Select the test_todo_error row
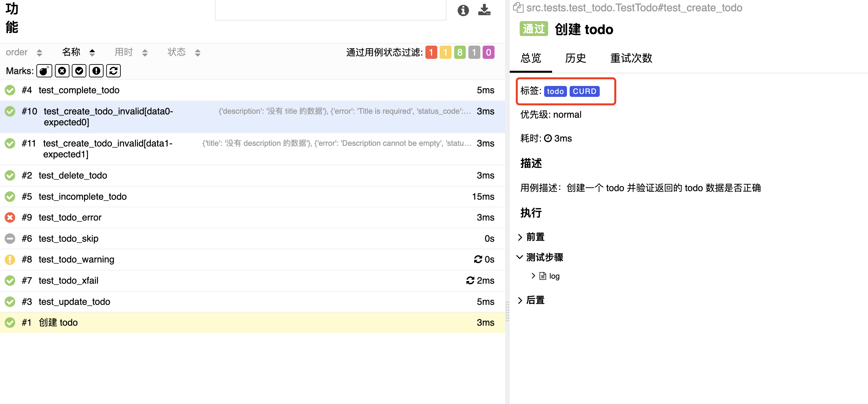The height and width of the screenshot is (404, 868). click(70, 218)
